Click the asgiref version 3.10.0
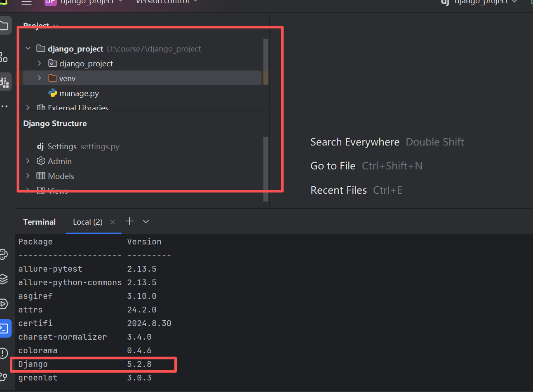This screenshot has height=392, width=533. point(142,296)
